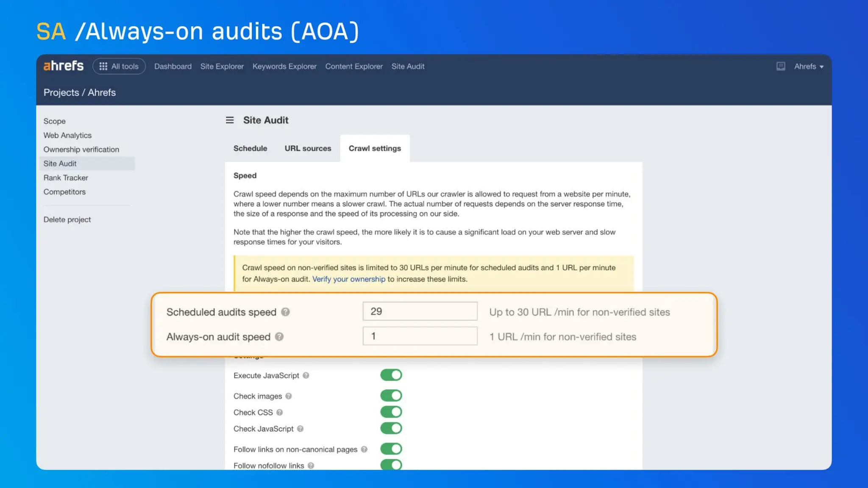
Task: Switch off Check CSS
Action: (391, 412)
